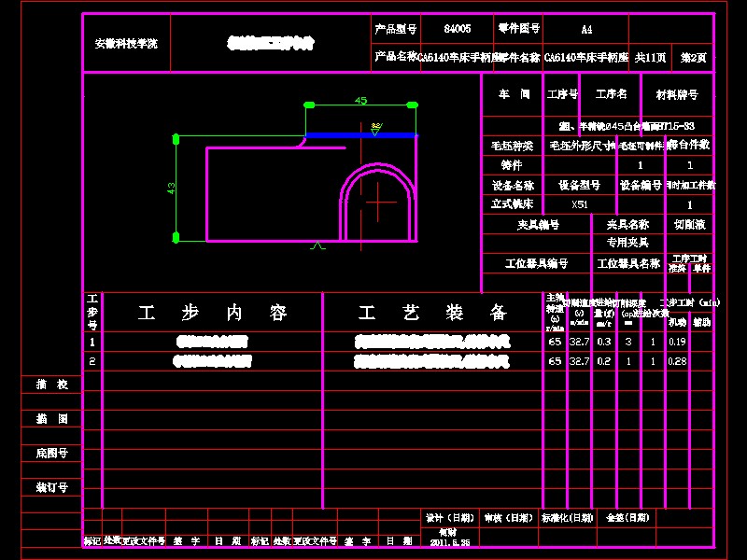Viewport: 747px width, 560px height.
Task: Select the 描图 side label
Action: tap(52, 418)
